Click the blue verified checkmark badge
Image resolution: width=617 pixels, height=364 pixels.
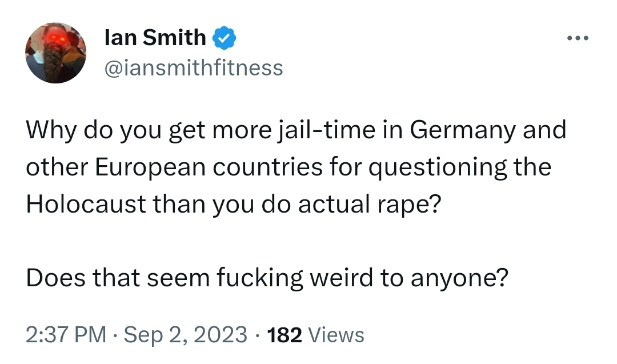(225, 38)
